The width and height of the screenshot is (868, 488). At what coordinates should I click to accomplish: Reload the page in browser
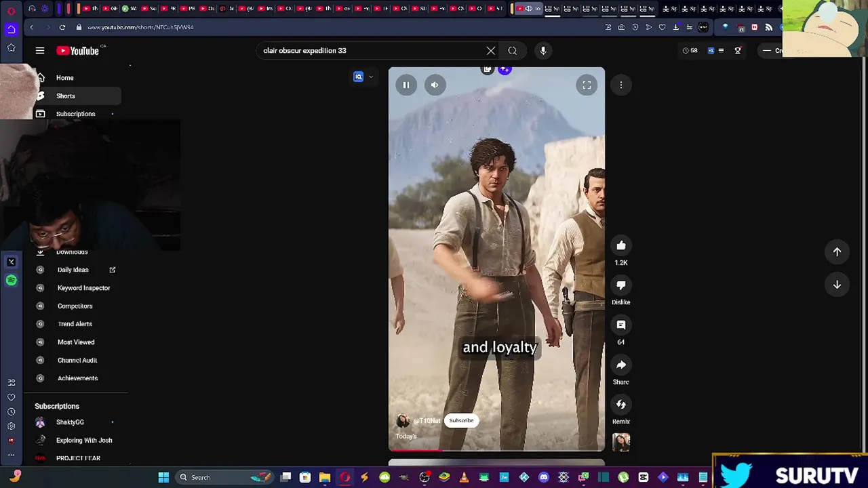click(62, 27)
